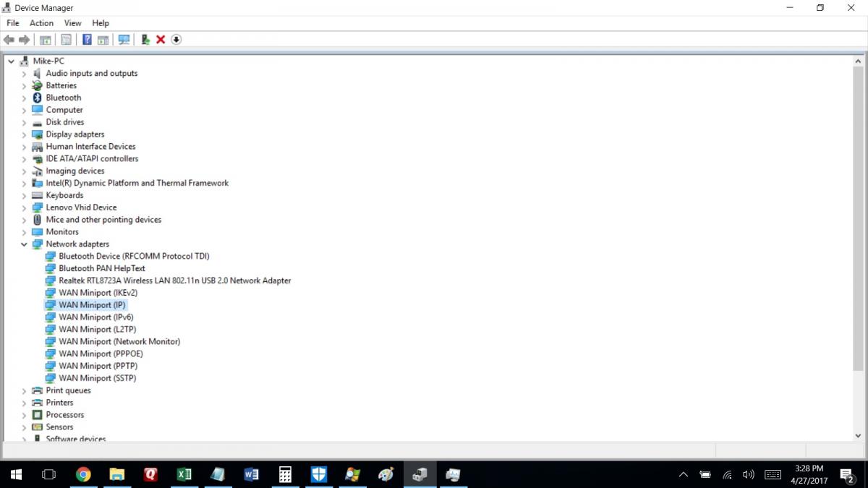
Task: Select WAN Miniport (PPTP)
Action: pyautogui.click(x=98, y=366)
